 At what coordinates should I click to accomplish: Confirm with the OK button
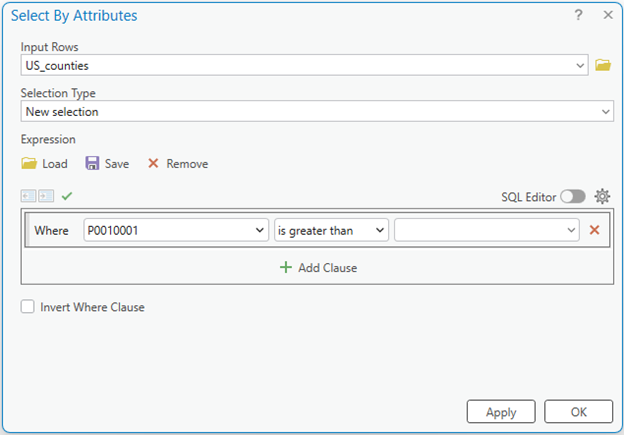point(578,412)
